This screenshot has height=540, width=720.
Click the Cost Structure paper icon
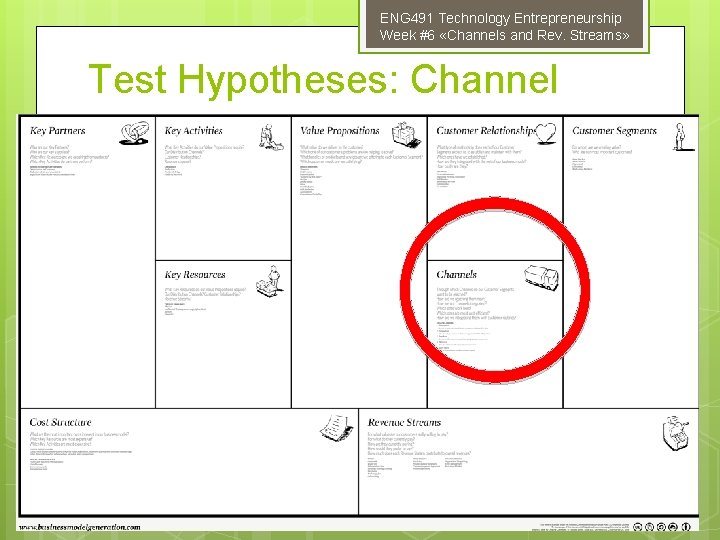coord(337,428)
